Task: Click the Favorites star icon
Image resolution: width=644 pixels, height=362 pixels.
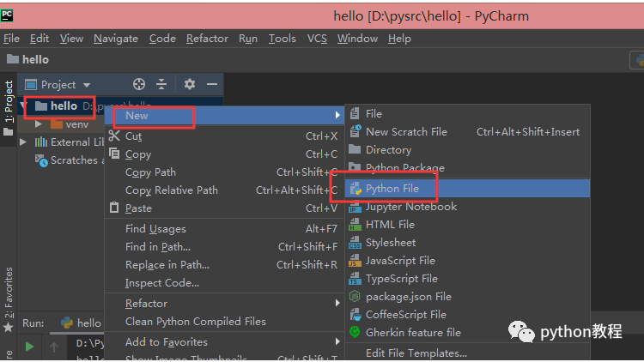Action: tap(9, 327)
